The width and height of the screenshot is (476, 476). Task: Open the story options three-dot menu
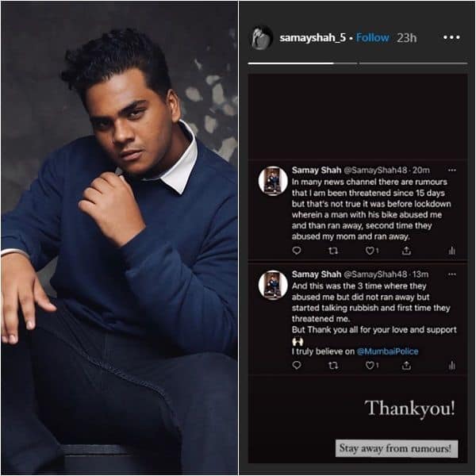(x=451, y=37)
